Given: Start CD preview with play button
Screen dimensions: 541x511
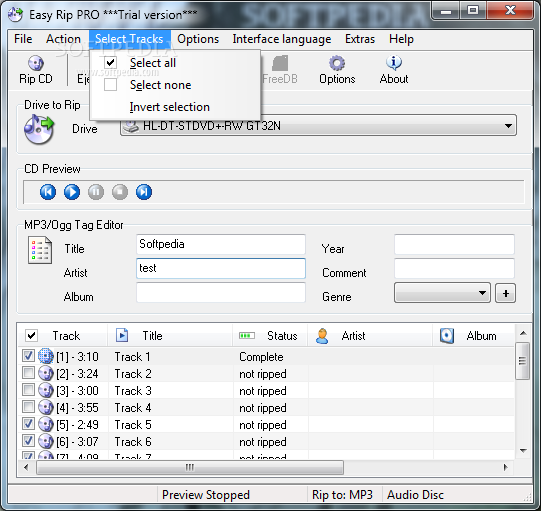Looking at the screenshot, I should (72, 192).
